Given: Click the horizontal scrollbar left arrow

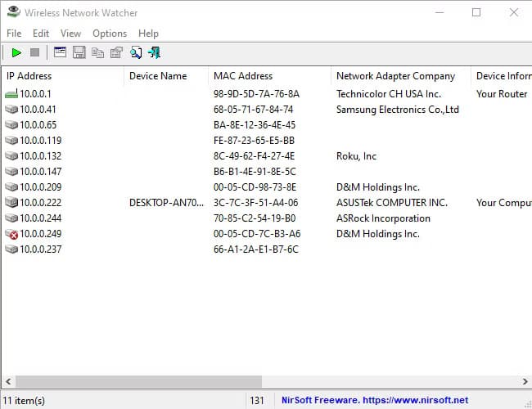Looking at the screenshot, I should [x=8, y=381].
